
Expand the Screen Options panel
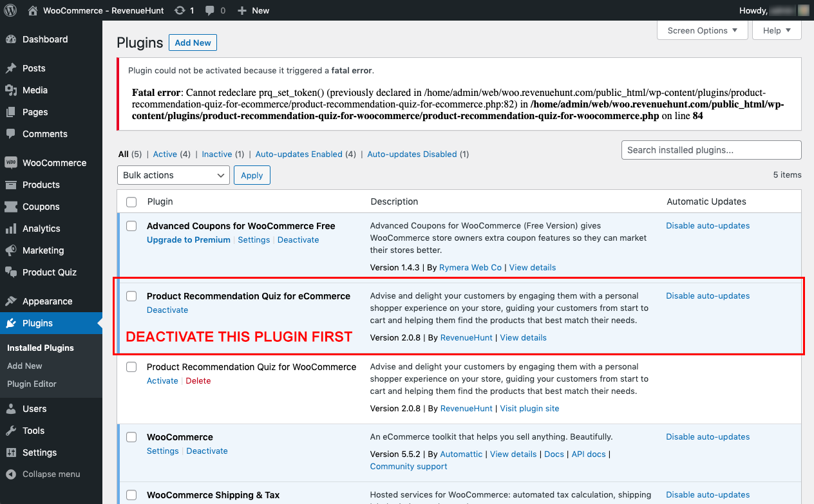[703, 30]
